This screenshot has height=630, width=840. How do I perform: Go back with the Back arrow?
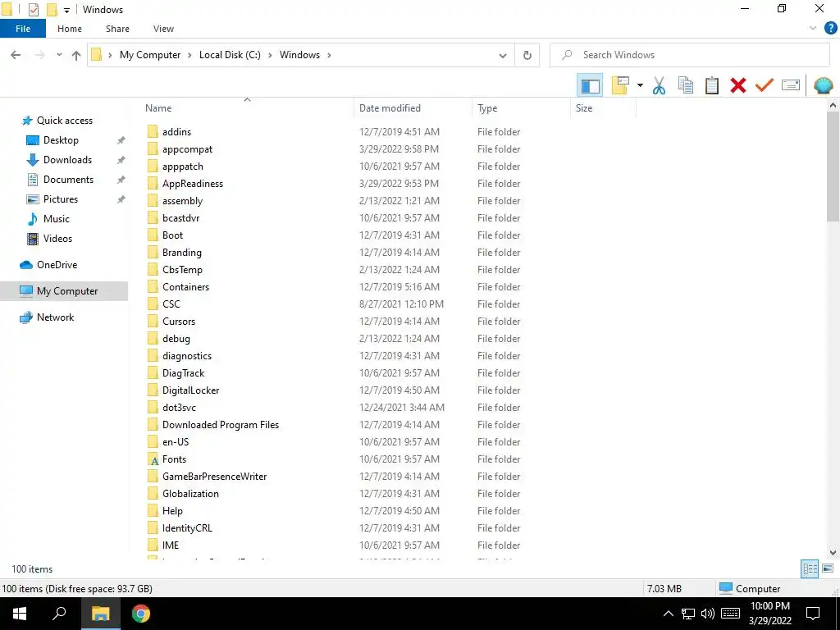click(16, 55)
